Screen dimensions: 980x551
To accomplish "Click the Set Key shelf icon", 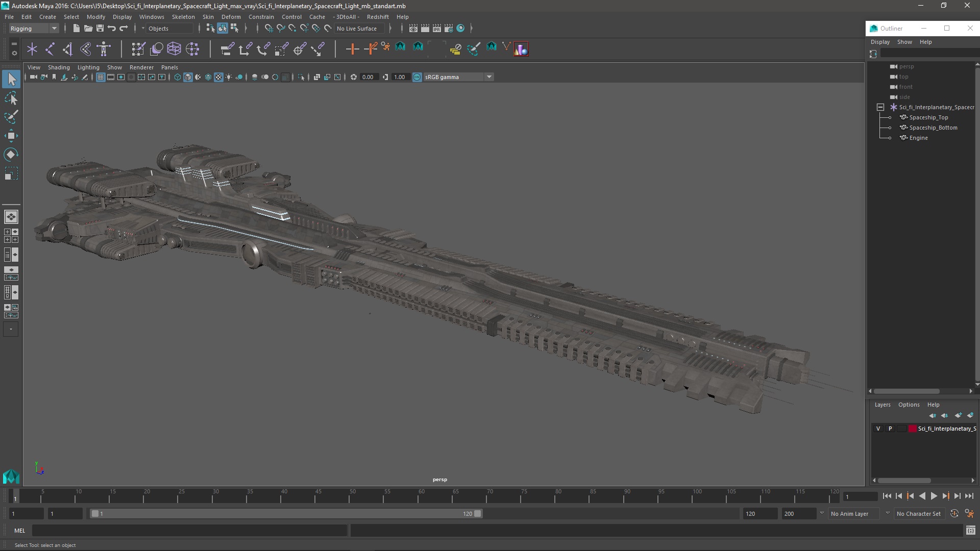I will [x=352, y=49].
